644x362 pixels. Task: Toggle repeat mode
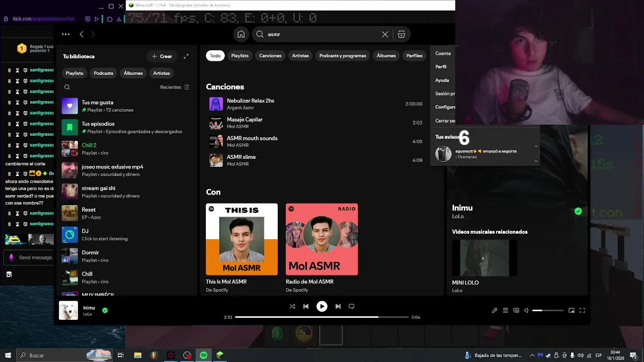pos(352,306)
